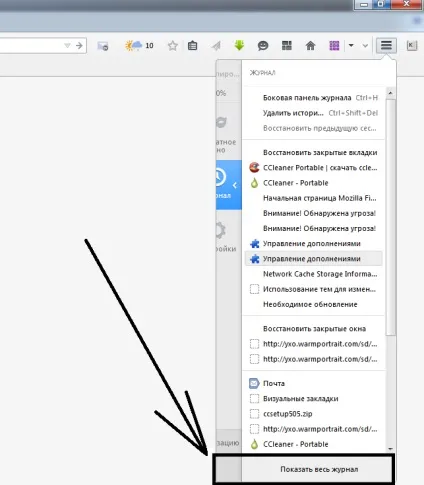This screenshot has width=424, height=485.
Task: Open Mozilla Firefox start page entry
Action: [x=314, y=198]
